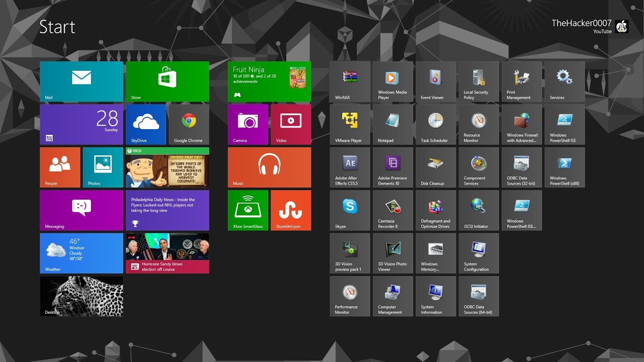Open Windows Memory tile
This screenshot has height=362, width=644.
[436, 253]
